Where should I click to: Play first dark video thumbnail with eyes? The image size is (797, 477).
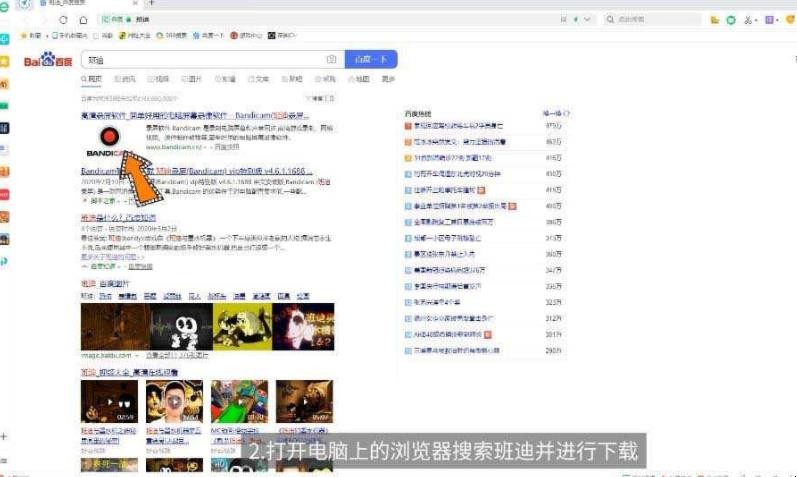point(109,401)
